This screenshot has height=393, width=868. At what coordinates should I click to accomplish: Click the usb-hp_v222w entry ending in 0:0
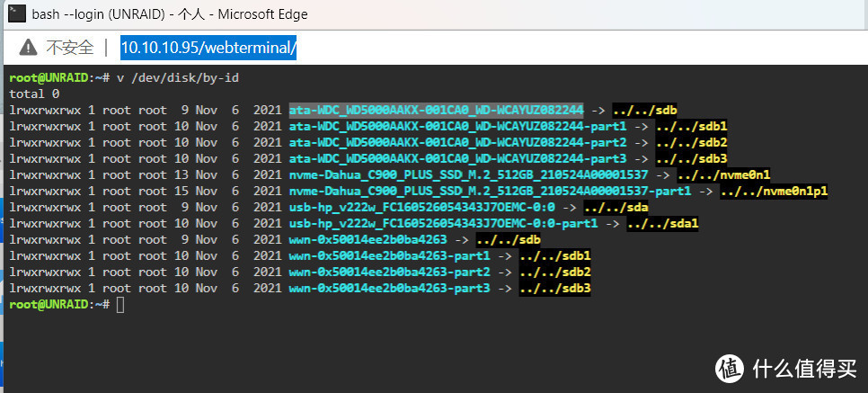tap(424, 207)
